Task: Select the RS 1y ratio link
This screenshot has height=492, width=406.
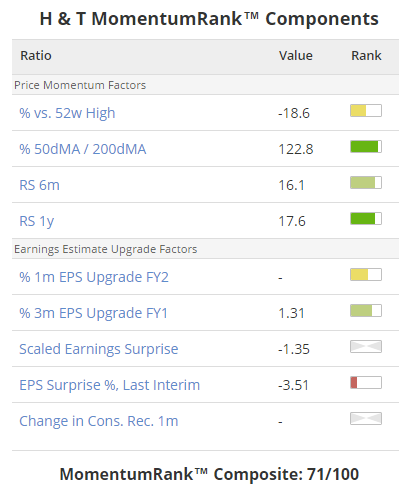Action: tap(37, 221)
